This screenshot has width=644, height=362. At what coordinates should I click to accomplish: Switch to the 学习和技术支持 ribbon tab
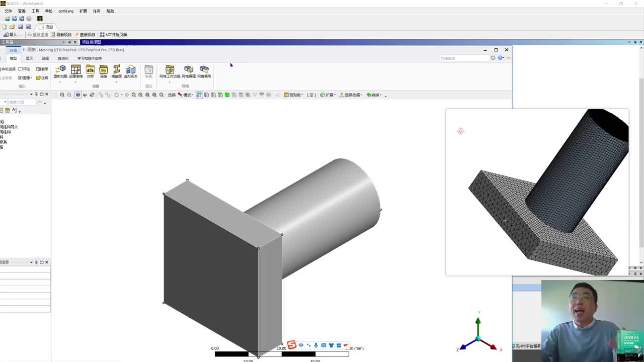90,58
